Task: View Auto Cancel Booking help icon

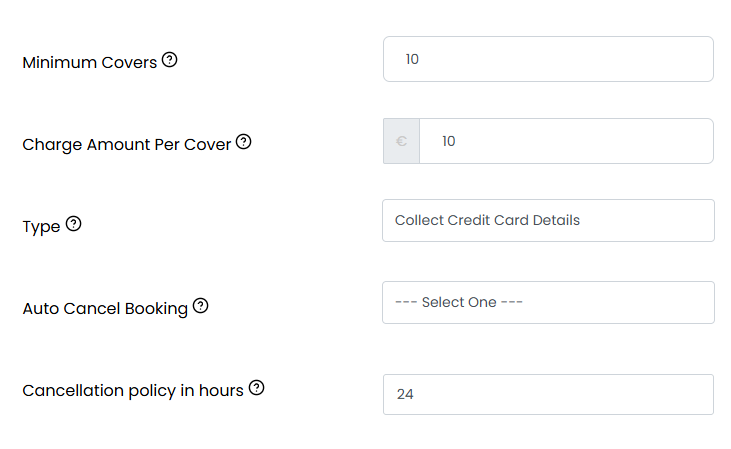Action: [200, 306]
